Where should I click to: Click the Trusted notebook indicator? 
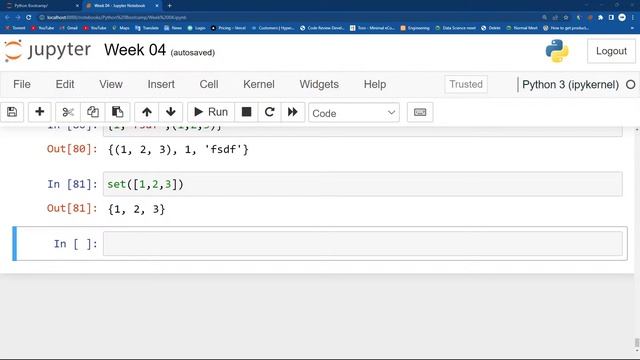[466, 84]
